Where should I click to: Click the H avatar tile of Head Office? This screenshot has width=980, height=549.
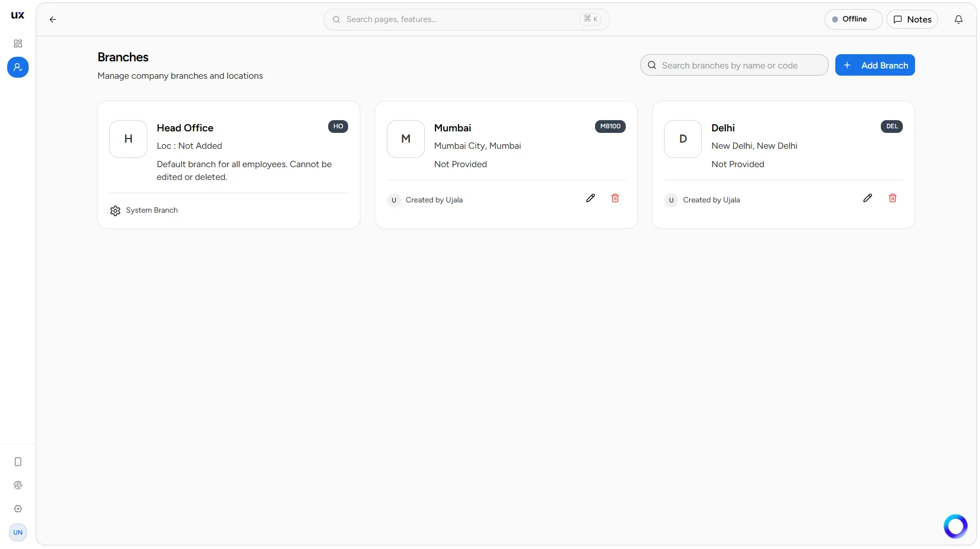(x=128, y=139)
